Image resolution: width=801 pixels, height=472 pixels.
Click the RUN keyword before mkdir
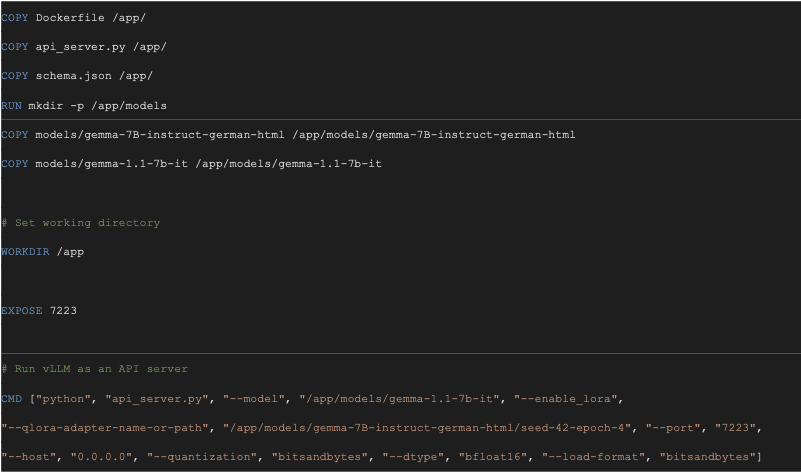pyautogui.click(x=11, y=105)
